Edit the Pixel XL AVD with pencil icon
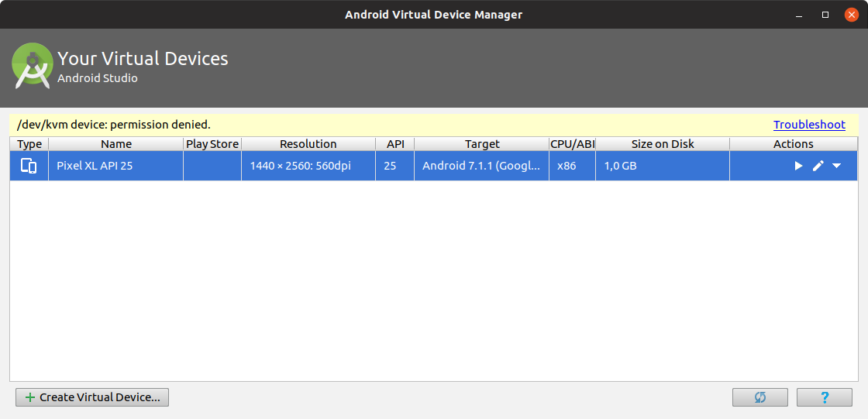 tap(818, 166)
